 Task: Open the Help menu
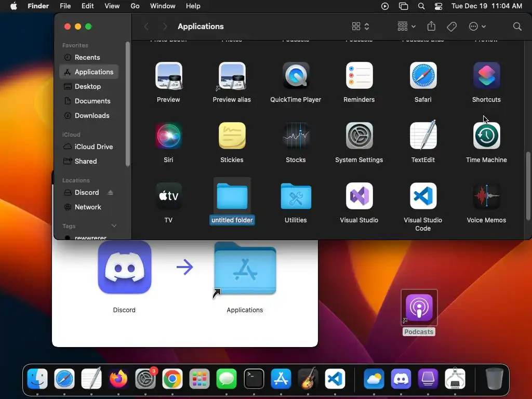click(x=193, y=6)
